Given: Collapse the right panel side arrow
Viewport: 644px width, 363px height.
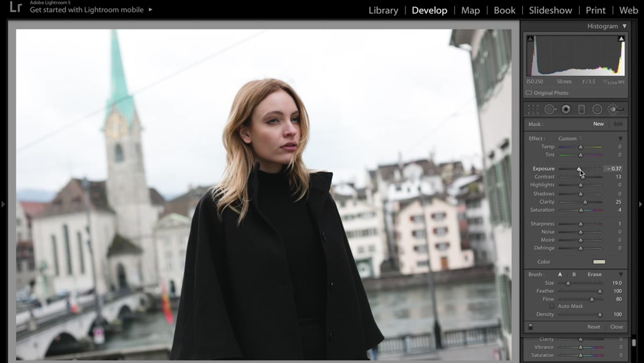Looking at the screenshot, I should [640, 204].
